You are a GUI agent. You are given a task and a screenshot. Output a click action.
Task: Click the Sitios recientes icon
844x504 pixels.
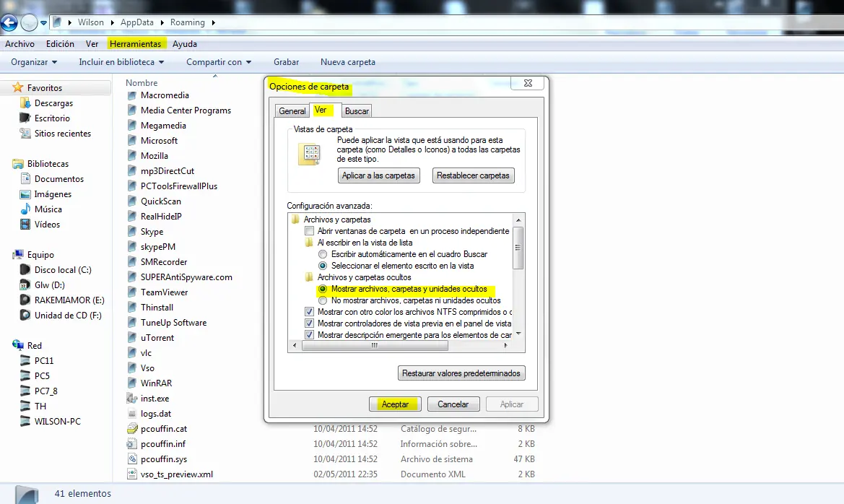coord(25,133)
